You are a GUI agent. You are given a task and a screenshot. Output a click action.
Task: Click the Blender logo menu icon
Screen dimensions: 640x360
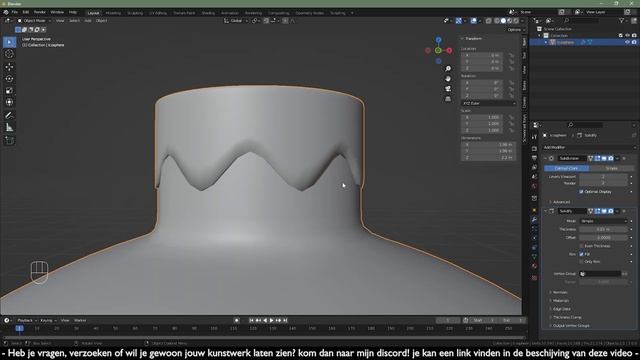(x=6, y=12)
